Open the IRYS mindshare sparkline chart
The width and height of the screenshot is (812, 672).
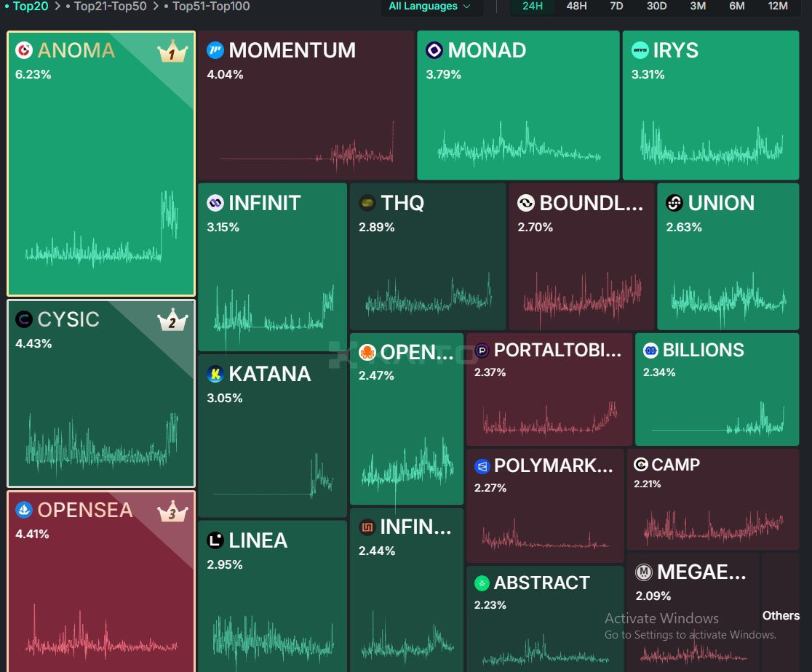[x=711, y=143]
